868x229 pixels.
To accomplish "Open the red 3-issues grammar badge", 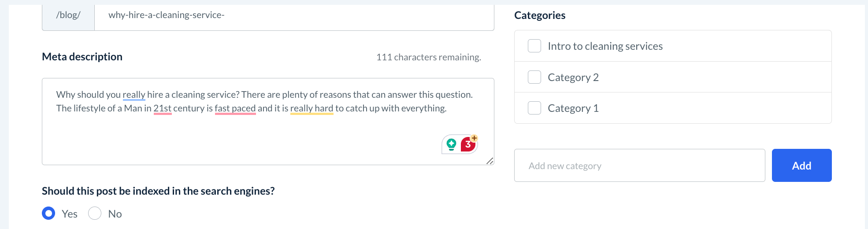I will 467,144.
